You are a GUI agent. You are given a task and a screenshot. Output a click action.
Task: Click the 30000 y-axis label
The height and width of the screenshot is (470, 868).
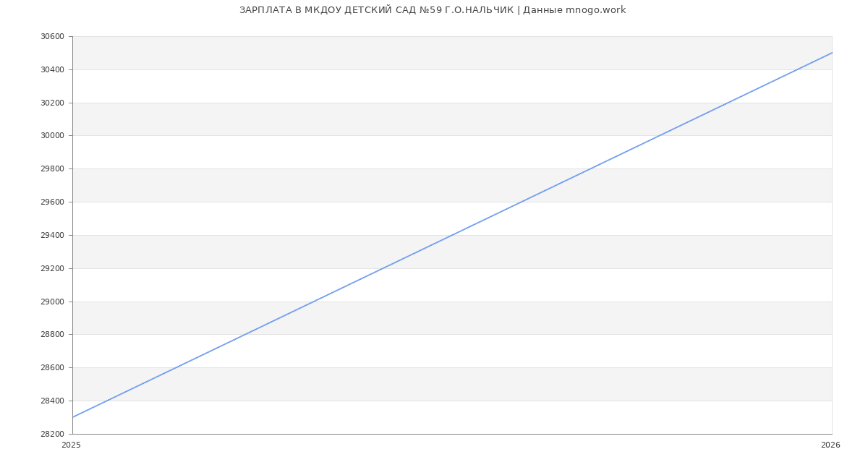(52, 136)
